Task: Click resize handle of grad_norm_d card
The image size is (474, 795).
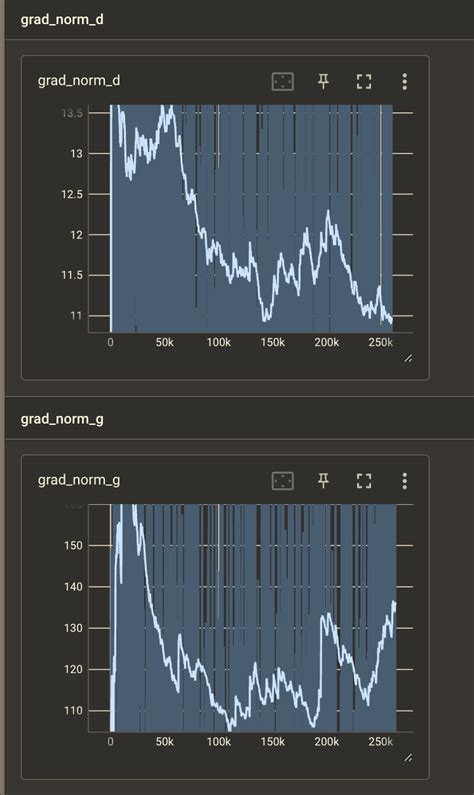Action: pyautogui.click(x=408, y=358)
